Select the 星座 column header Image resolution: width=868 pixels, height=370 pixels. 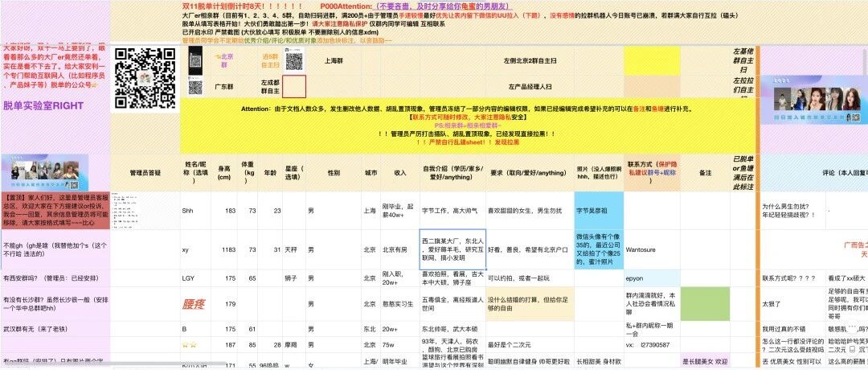pyautogui.click(x=294, y=173)
